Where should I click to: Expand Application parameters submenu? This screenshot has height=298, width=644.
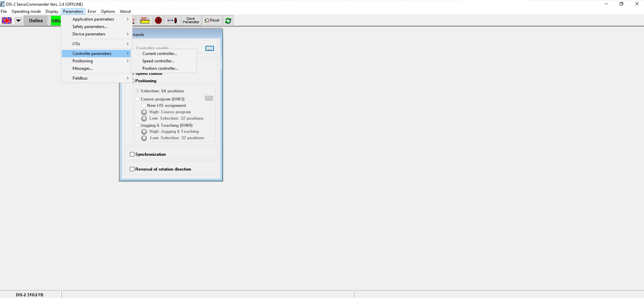(96, 19)
